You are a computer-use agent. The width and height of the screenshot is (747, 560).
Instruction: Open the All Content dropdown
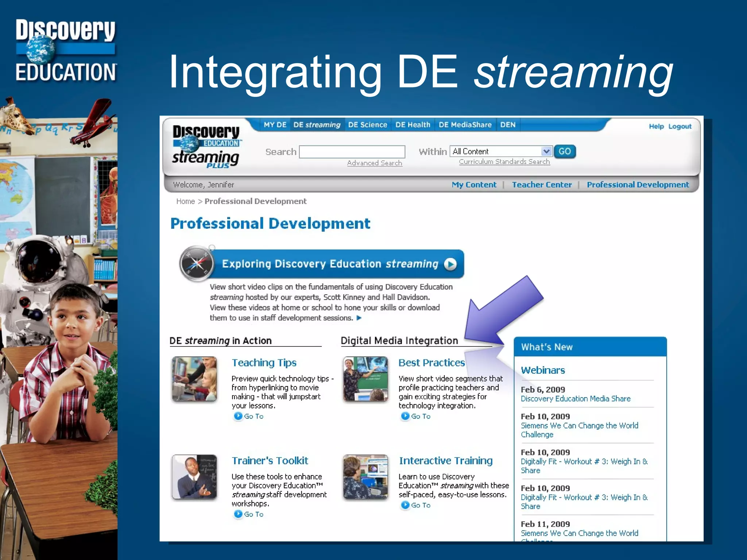pos(500,151)
